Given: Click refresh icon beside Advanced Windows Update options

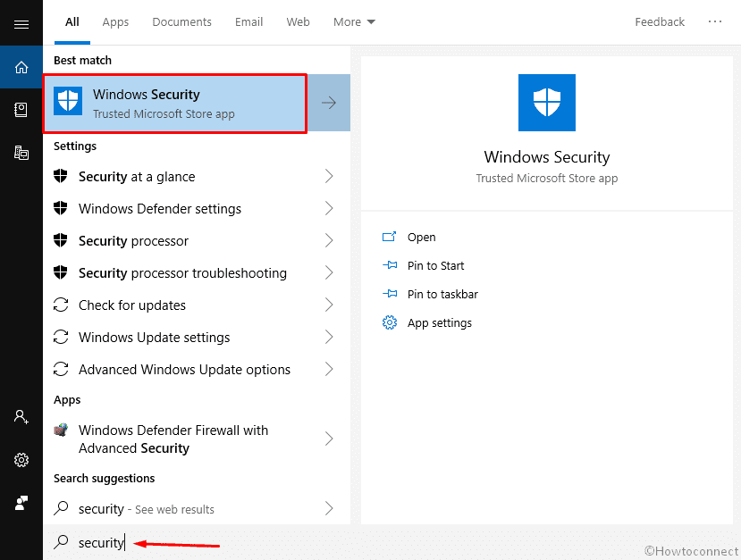Looking at the screenshot, I should (61, 369).
